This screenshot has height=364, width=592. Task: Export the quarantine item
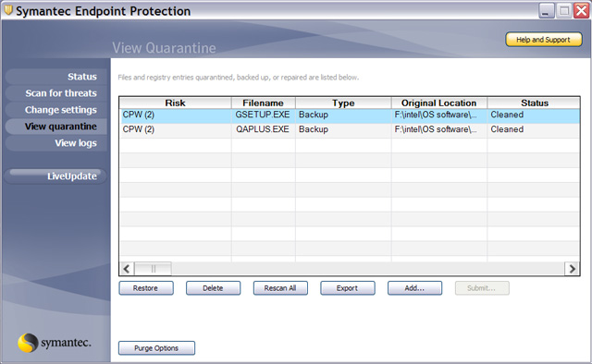[x=348, y=288]
